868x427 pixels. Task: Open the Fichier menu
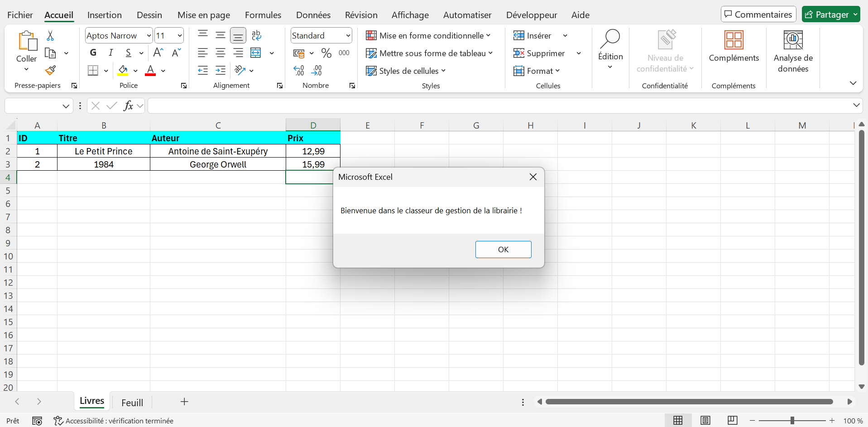pyautogui.click(x=20, y=15)
